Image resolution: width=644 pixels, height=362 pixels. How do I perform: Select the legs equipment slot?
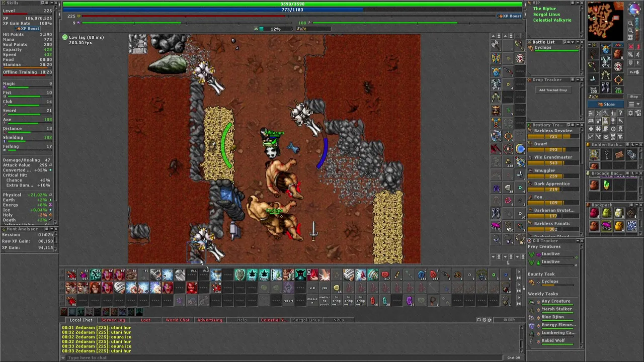pos(606,74)
